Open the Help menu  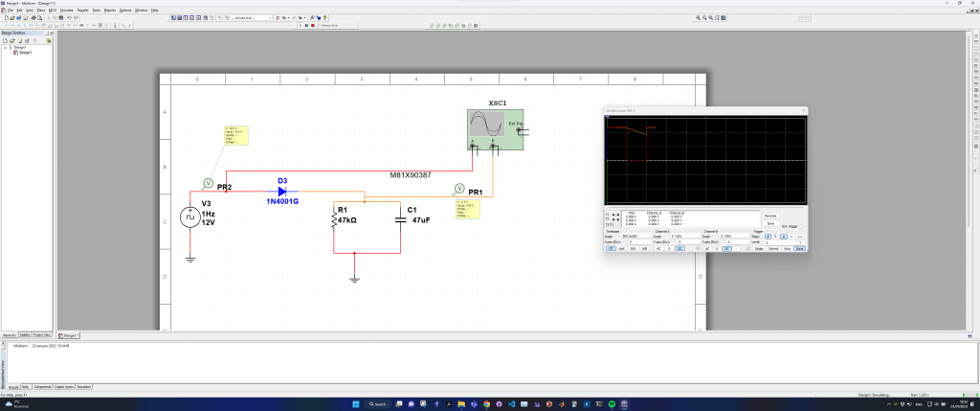155,10
